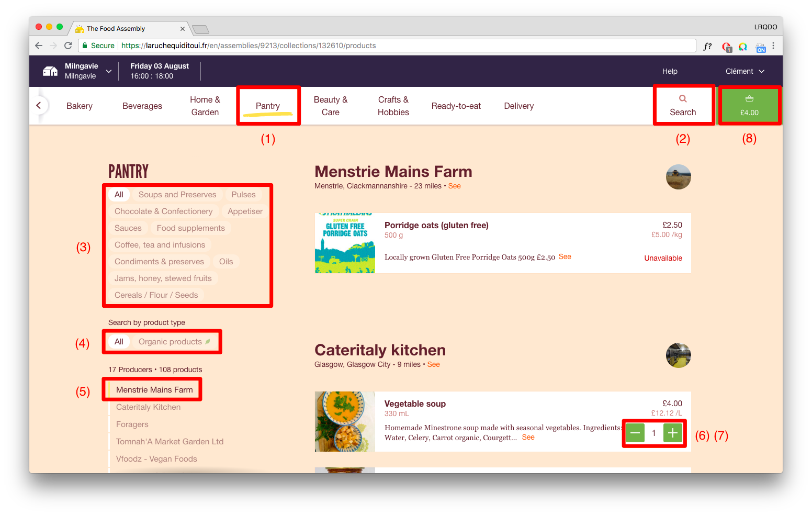Click the Search magnifier button
The width and height of the screenshot is (812, 515).
point(683,105)
